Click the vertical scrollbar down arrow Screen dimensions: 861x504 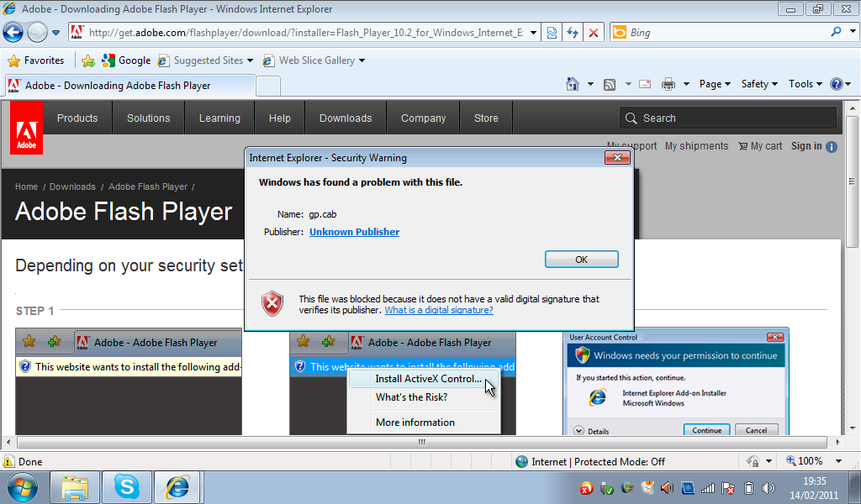853,428
